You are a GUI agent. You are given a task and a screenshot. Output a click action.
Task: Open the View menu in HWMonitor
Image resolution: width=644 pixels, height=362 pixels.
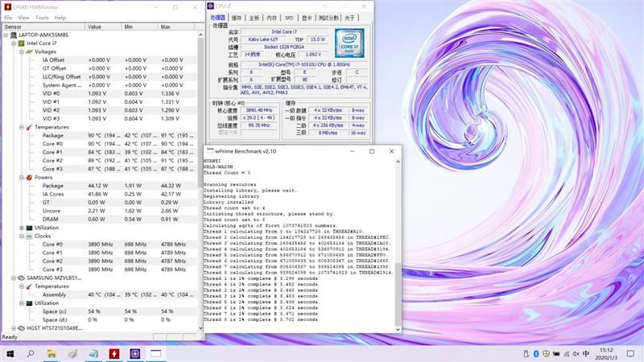tap(23, 18)
